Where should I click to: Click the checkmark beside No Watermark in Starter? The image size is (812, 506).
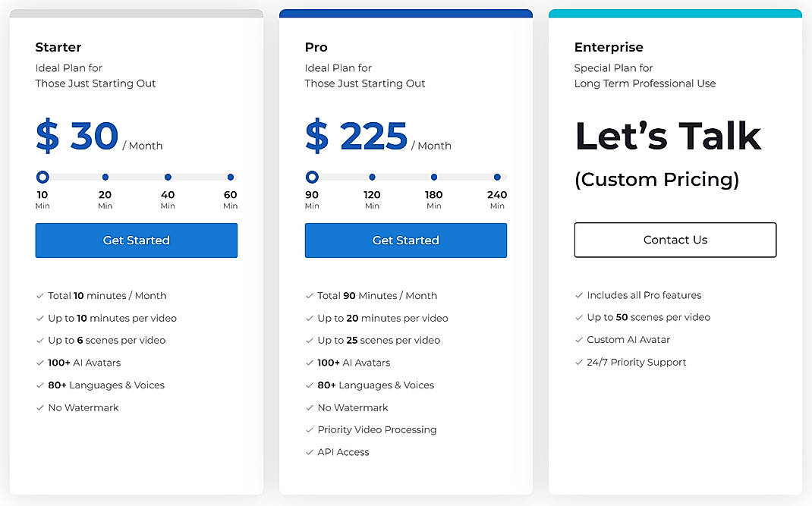click(x=40, y=407)
